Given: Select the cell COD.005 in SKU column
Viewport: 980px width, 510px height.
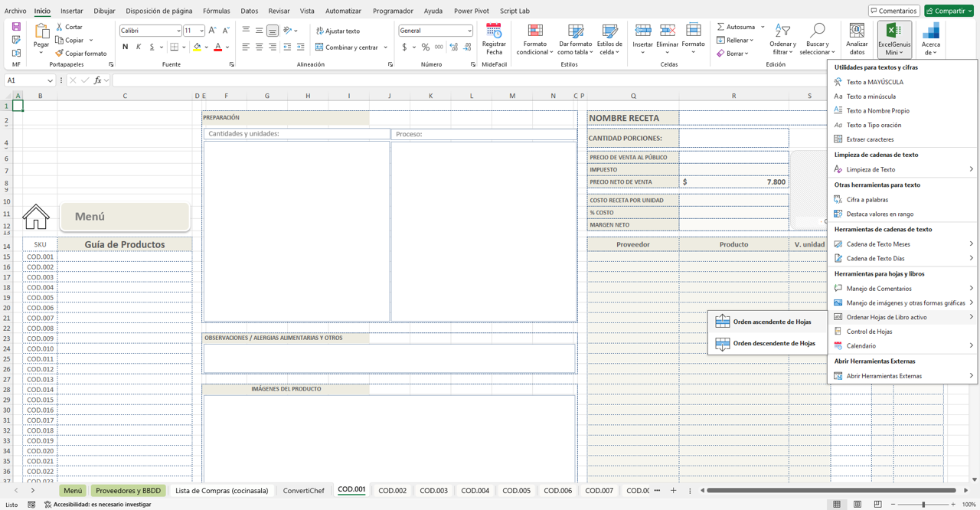Looking at the screenshot, I should [x=40, y=298].
